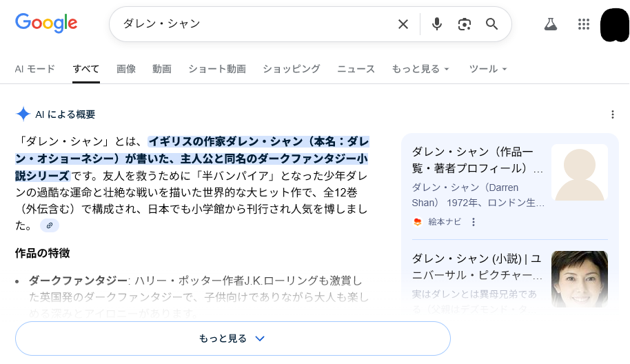Expand the もっと見る filter dropdown
Viewport: 630px width, 364px height.
click(420, 69)
